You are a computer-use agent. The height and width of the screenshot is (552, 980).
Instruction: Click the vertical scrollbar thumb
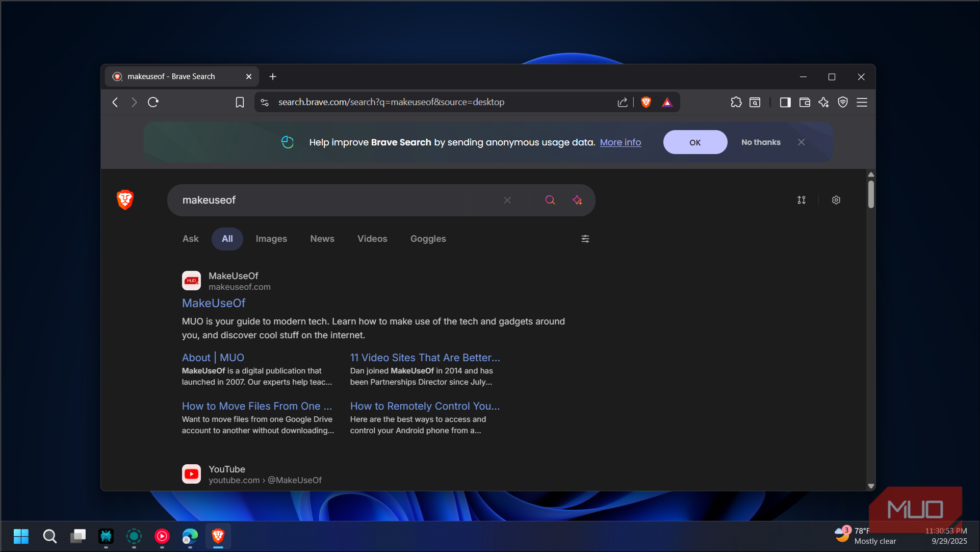(x=871, y=194)
